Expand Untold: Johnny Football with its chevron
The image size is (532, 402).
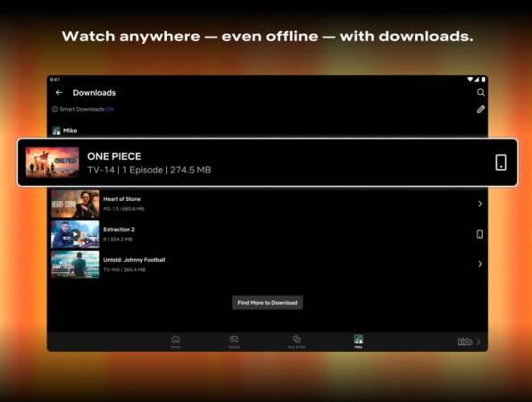click(480, 264)
